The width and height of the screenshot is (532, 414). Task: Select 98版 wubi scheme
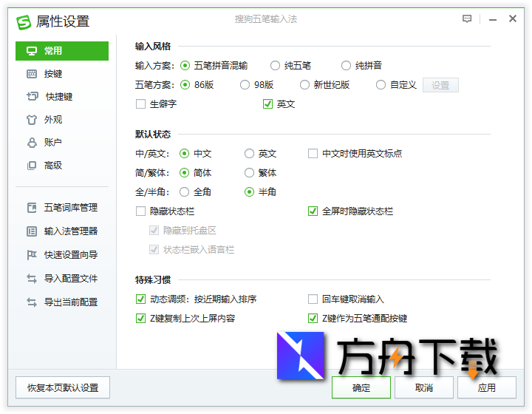[245, 85]
